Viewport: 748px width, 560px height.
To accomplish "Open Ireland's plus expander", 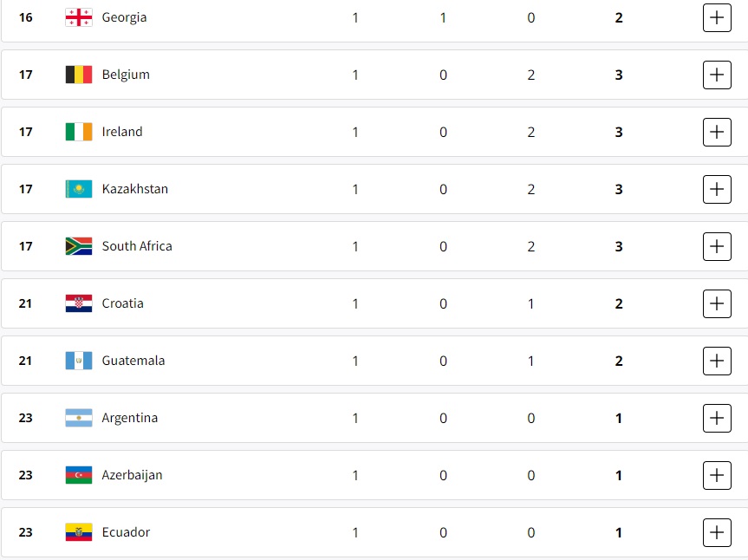I will click(x=717, y=132).
